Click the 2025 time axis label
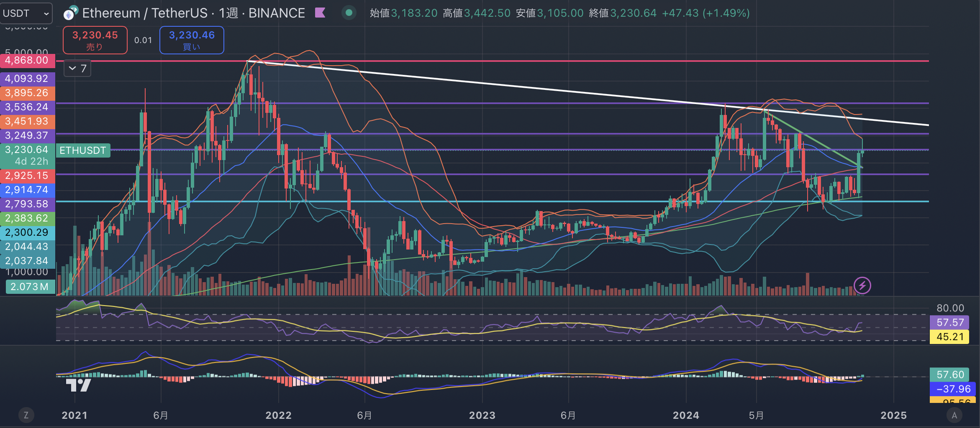980x428 pixels. [893, 415]
